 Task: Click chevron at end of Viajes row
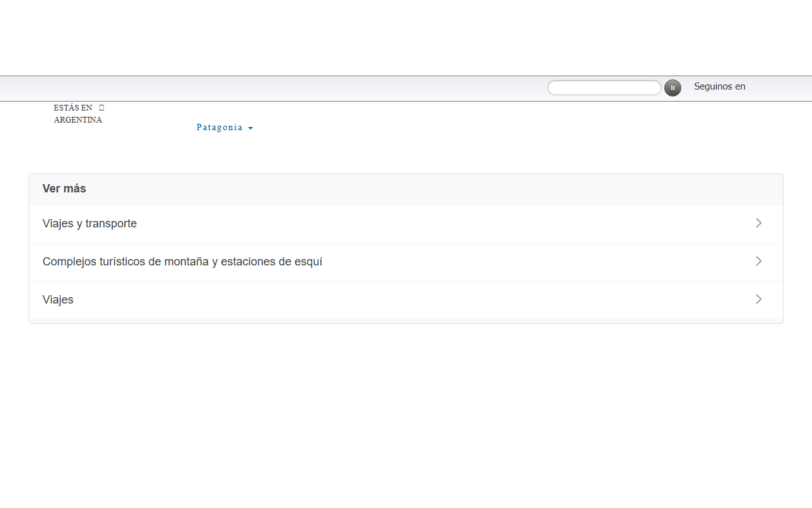[x=759, y=299]
